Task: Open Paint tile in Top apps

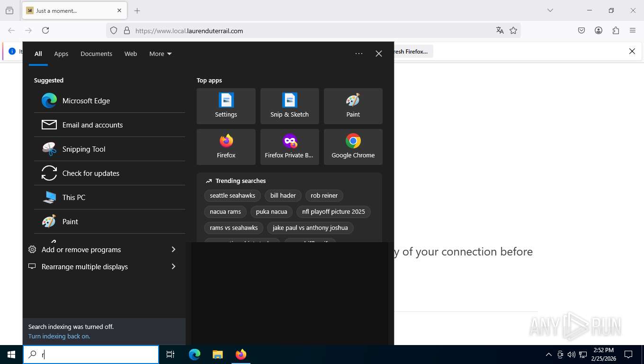Action: coord(353,106)
